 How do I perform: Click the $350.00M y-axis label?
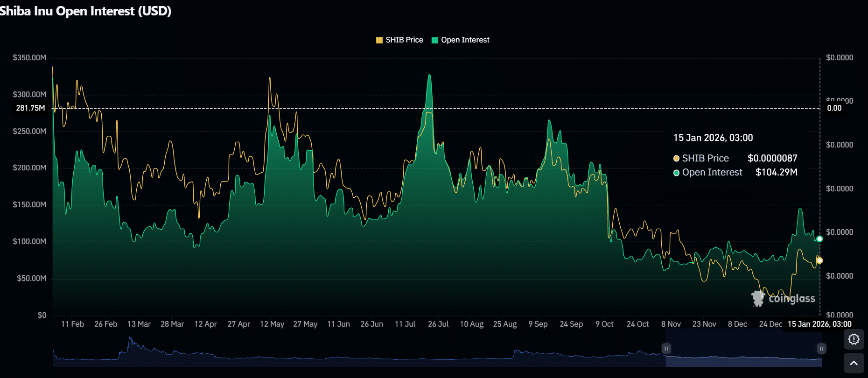[x=29, y=58]
